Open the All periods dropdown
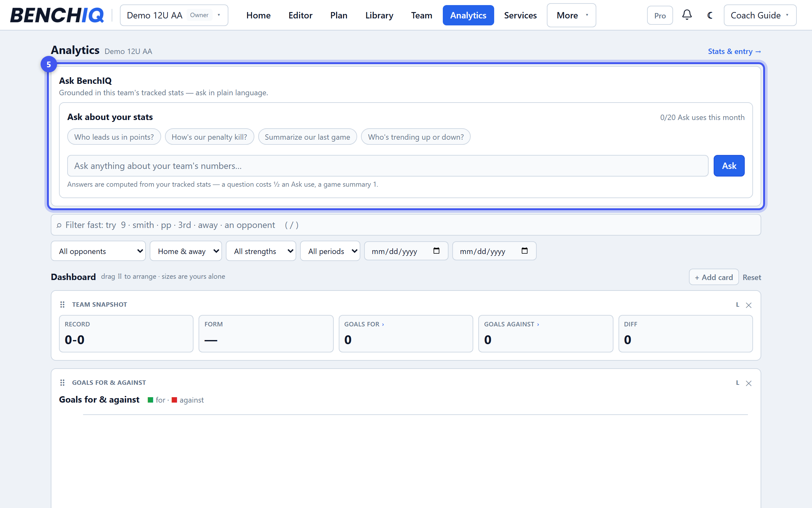 pos(330,251)
